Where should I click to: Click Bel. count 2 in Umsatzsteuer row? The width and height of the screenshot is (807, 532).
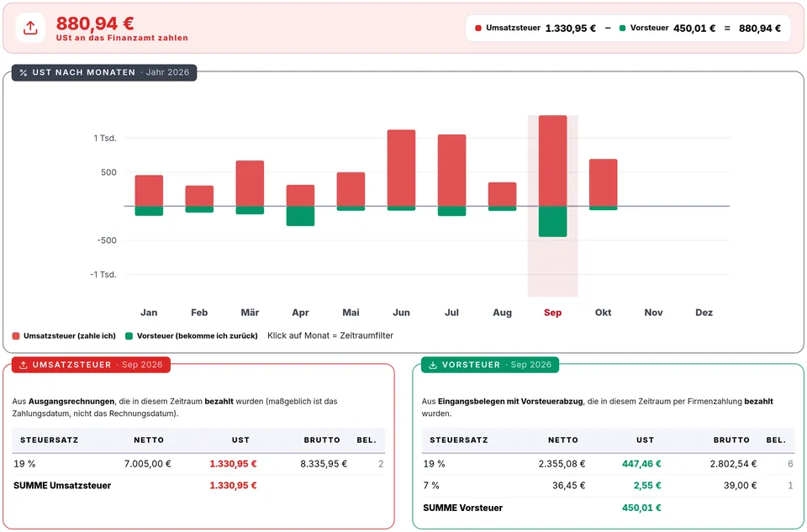(381, 464)
